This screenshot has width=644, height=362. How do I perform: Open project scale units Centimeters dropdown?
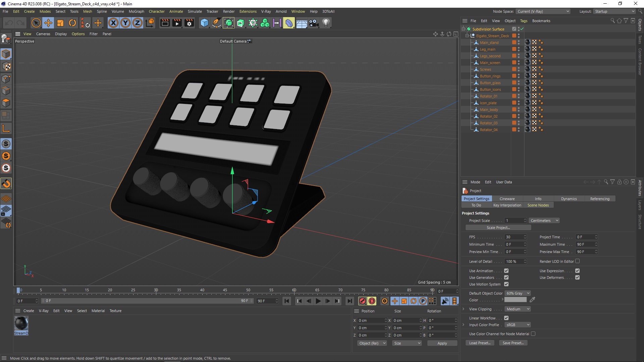(x=544, y=221)
